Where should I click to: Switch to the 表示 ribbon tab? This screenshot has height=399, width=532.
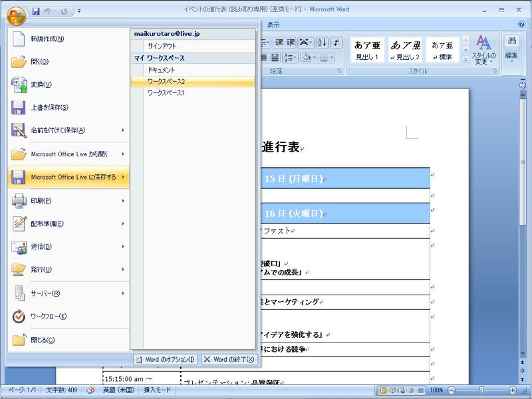pos(273,25)
